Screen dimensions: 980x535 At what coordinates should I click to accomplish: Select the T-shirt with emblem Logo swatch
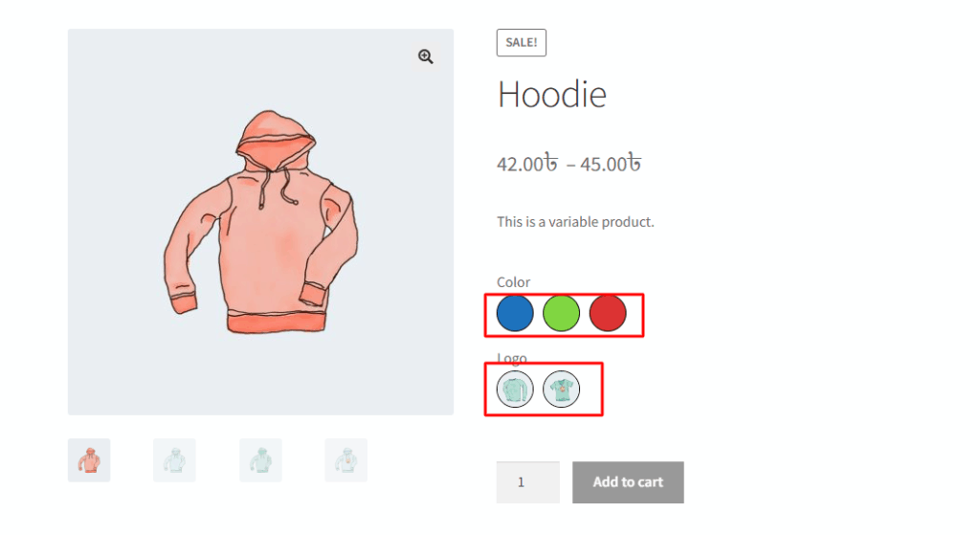point(561,389)
